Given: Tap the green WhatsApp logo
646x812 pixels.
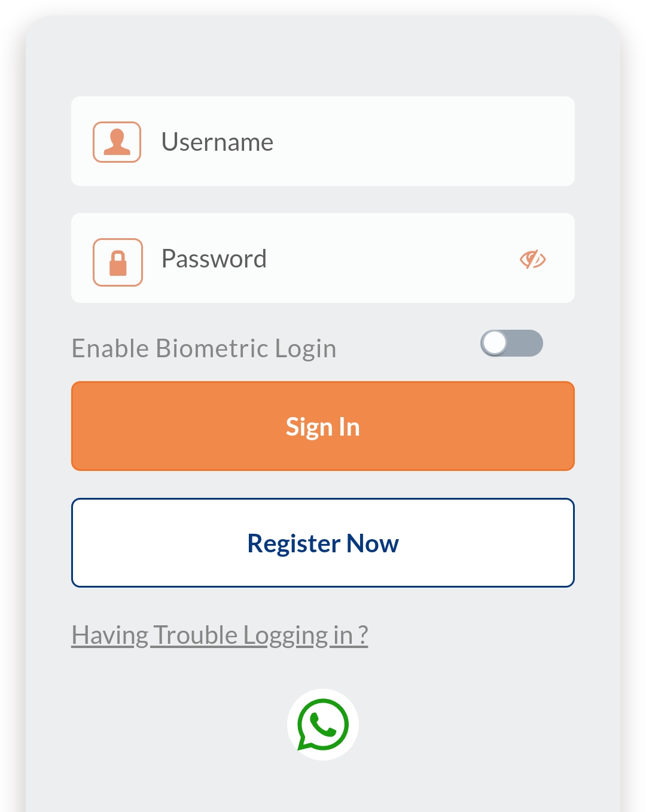Looking at the screenshot, I should coord(323,725).
